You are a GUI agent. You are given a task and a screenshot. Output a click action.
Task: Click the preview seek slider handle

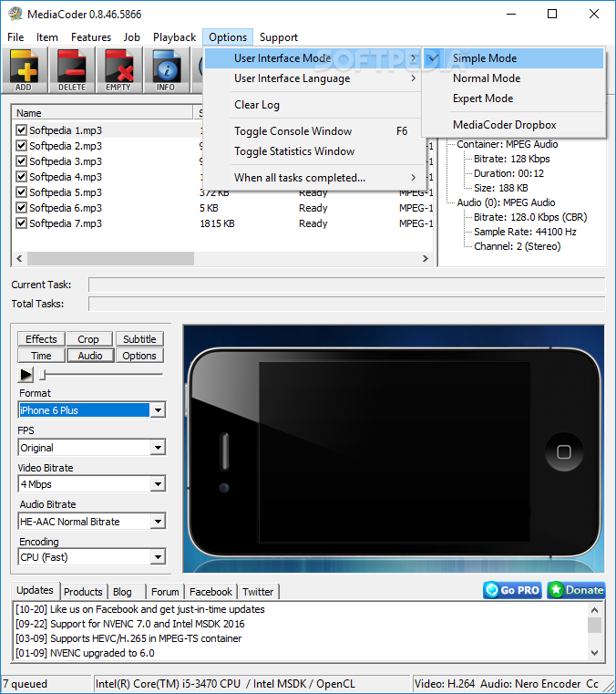click(x=43, y=375)
